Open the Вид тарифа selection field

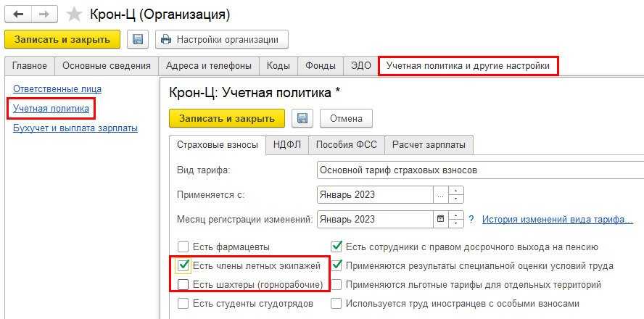479,170
